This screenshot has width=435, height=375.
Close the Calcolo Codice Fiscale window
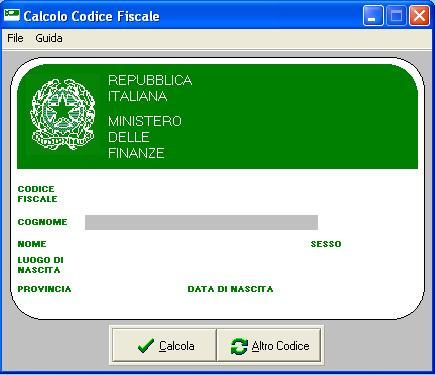tap(419, 15)
